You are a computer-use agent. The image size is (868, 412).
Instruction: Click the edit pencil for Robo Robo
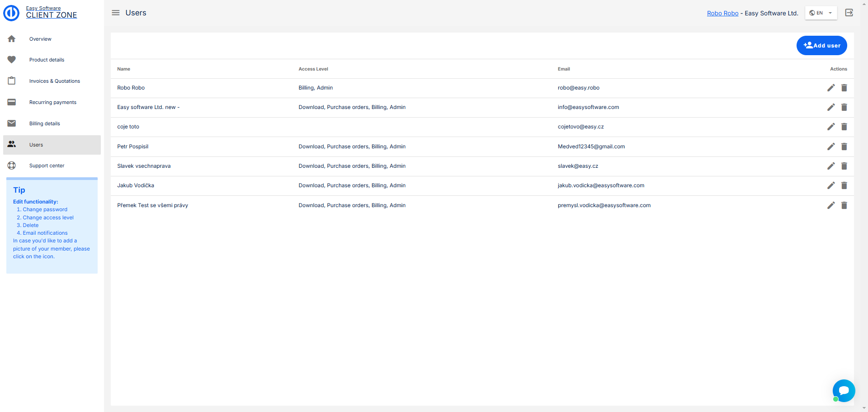coord(830,88)
